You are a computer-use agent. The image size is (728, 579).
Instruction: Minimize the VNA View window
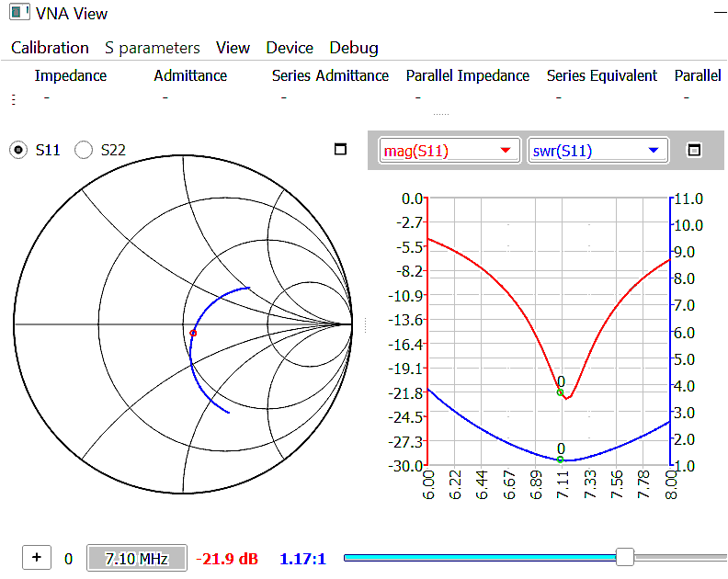(720, 13)
